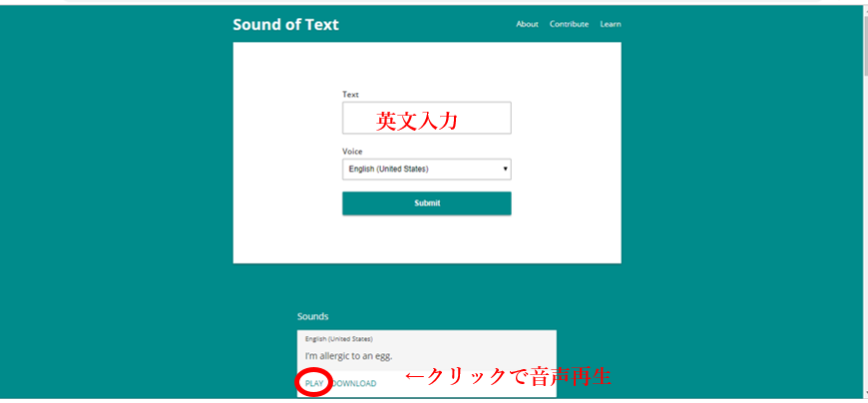Viewport: 868px width, 403px height.
Task: Open the Voice language dropdown
Action: tap(426, 169)
